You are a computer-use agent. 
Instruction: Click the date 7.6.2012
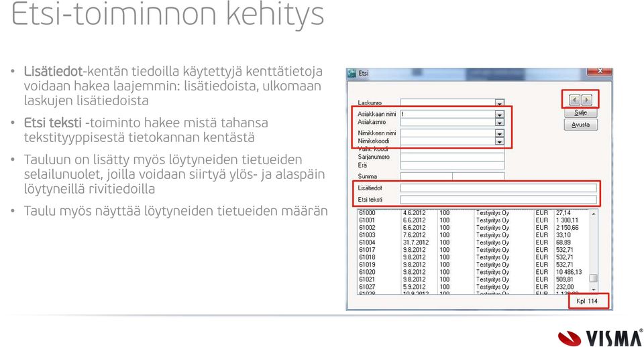coord(414,235)
